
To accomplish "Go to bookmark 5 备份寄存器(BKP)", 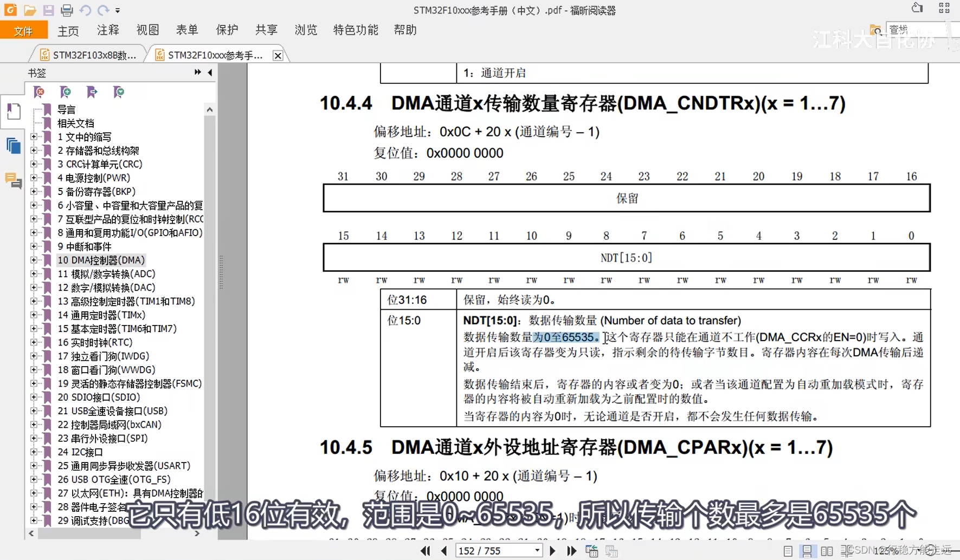I will (x=96, y=192).
